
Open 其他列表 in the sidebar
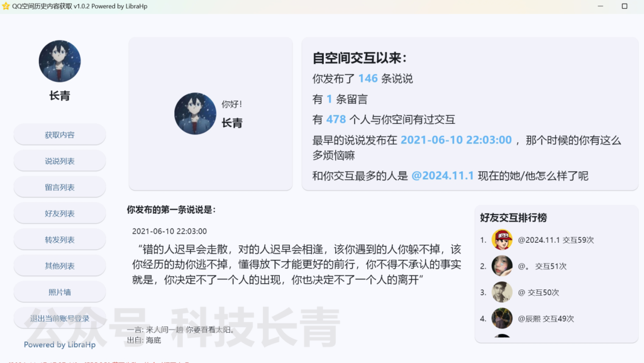(60, 266)
